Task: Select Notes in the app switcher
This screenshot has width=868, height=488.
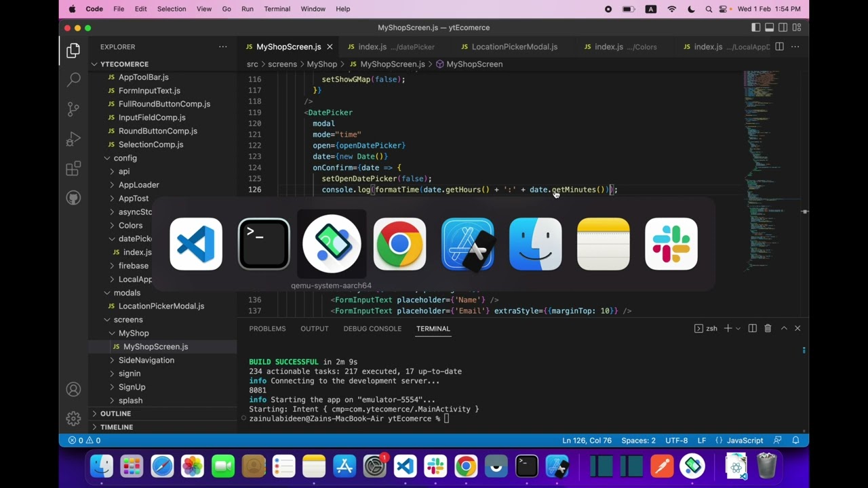Action: tap(603, 244)
